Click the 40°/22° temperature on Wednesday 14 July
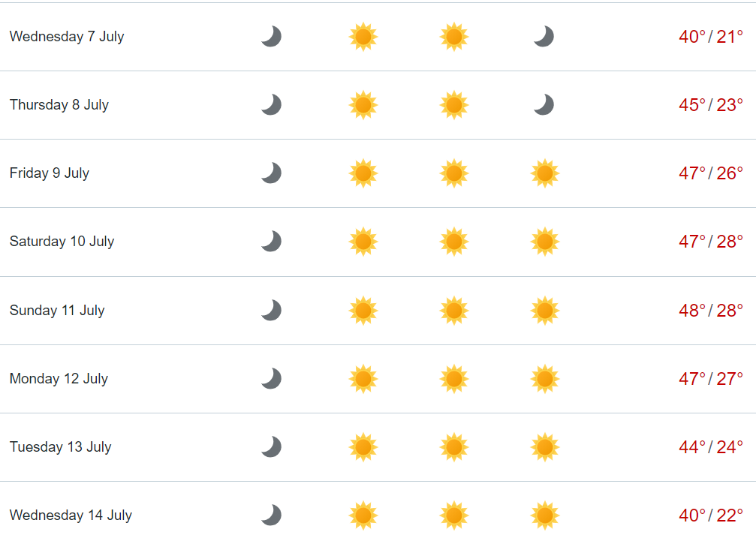756x550 pixels. [711, 515]
